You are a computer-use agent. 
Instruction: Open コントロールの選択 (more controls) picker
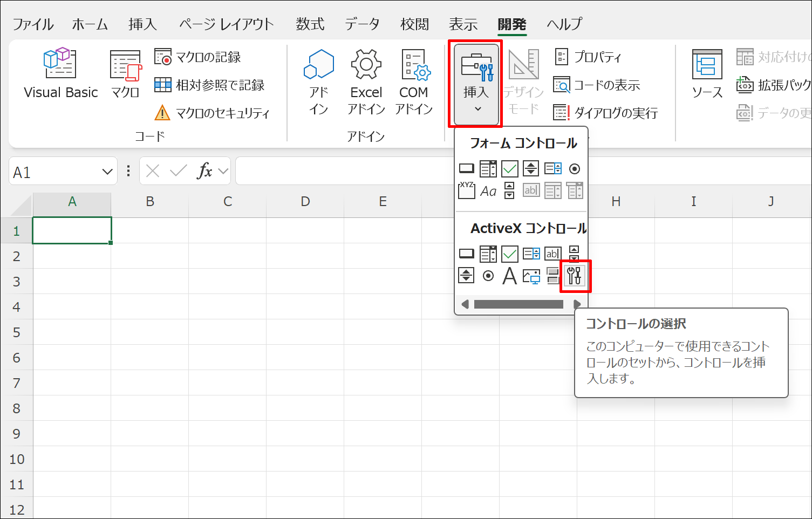(x=574, y=276)
